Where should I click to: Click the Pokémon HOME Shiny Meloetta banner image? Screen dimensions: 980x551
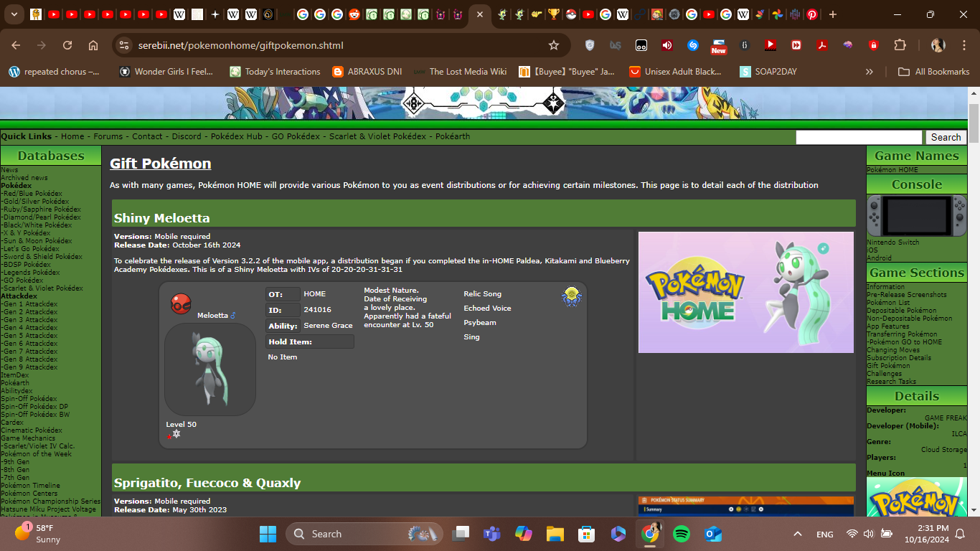[x=746, y=292]
